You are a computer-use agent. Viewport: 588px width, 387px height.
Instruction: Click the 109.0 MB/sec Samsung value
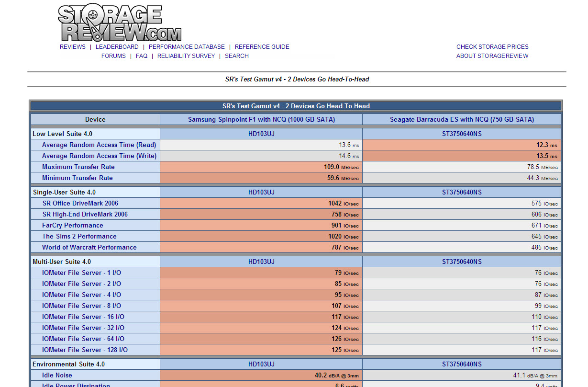[x=341, y=167]
